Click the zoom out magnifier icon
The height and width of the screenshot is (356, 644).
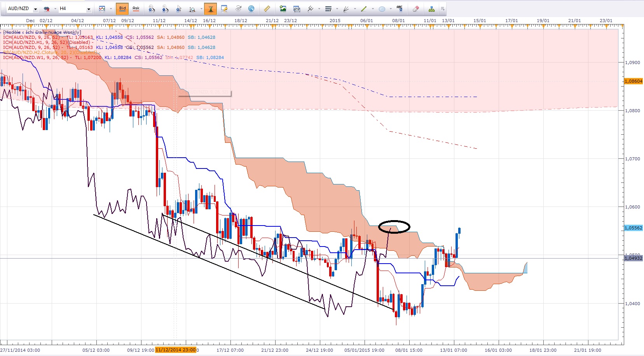[165, 9]
